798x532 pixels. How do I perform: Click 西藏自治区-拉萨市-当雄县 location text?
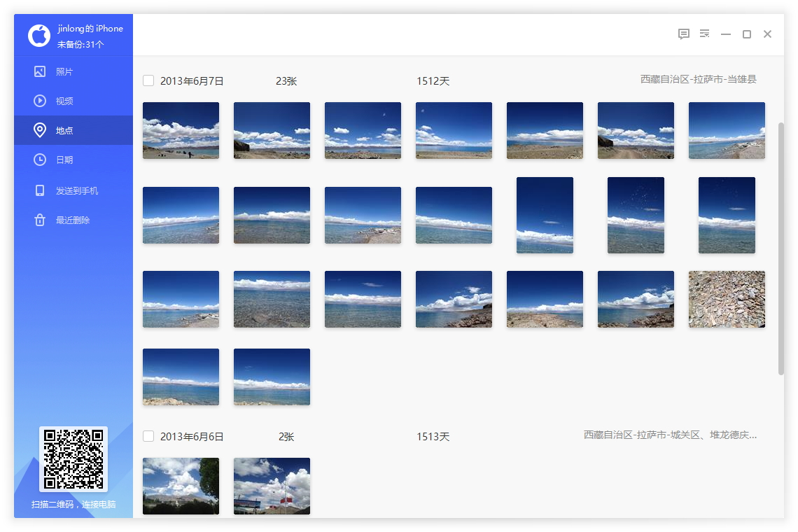pos(699,79)
